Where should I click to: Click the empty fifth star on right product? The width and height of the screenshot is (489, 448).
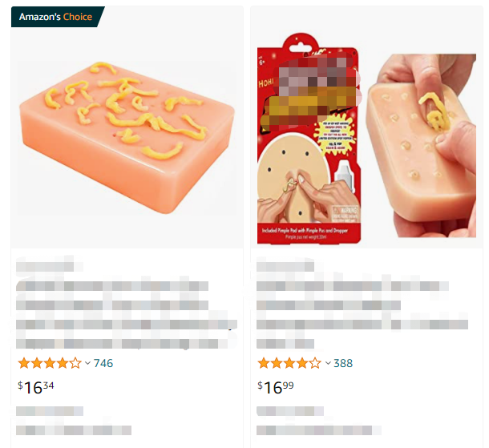tap(315, 363)
